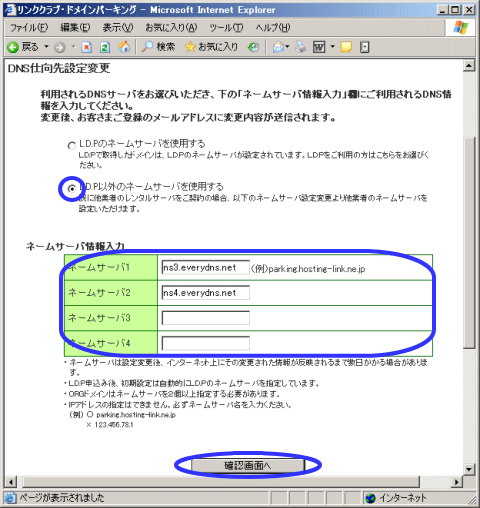This screenshot has width=480, height=508.
Task: Click the Back (戻る) arrow icon
Action: click(13, 47)
